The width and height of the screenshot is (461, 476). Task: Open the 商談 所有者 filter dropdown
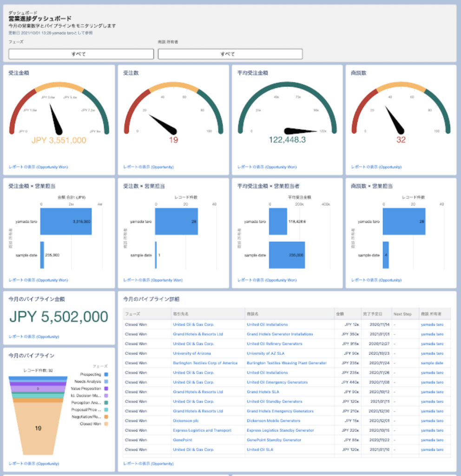(230, 54)
